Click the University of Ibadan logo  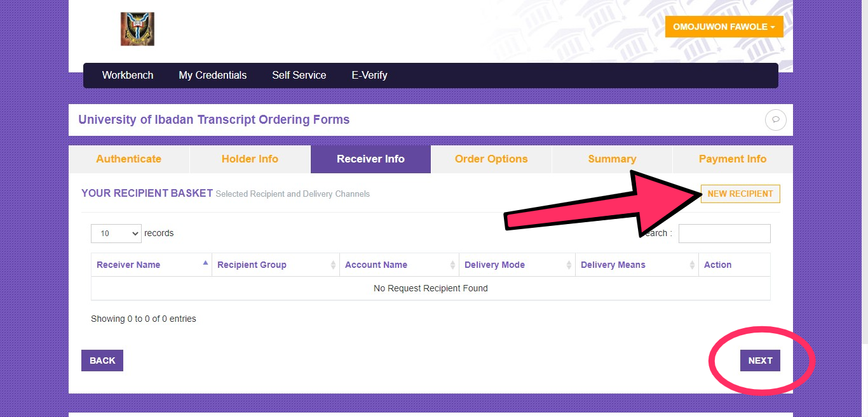coord(137,28)
